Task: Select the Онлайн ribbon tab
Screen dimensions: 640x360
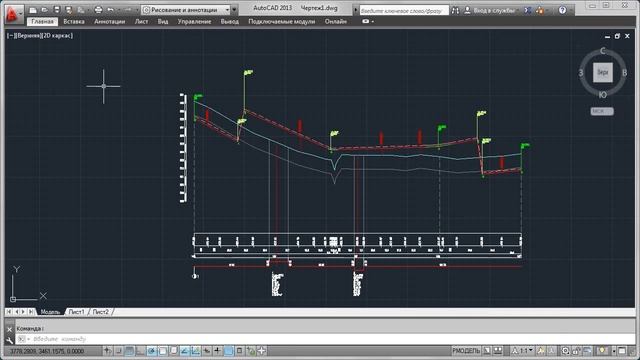Action: [336, 22]
